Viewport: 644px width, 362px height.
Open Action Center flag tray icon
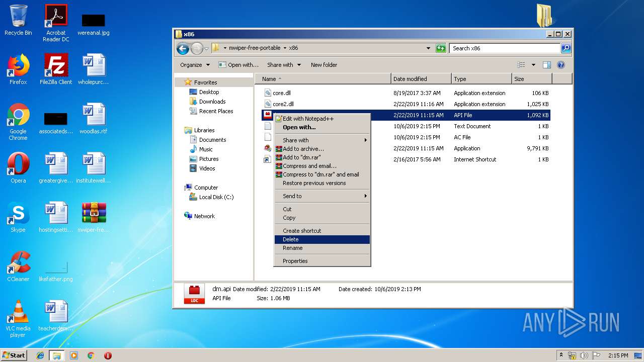(596, 355)
